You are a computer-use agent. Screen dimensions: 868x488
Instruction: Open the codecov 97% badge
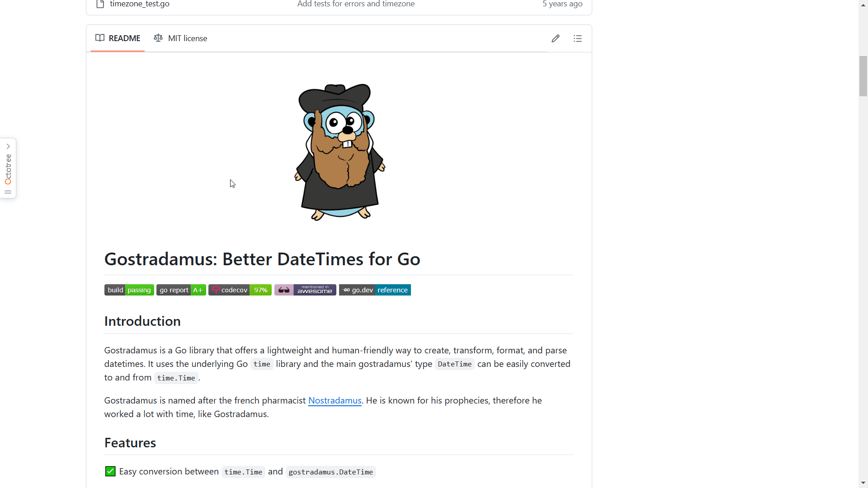(240, 290)
